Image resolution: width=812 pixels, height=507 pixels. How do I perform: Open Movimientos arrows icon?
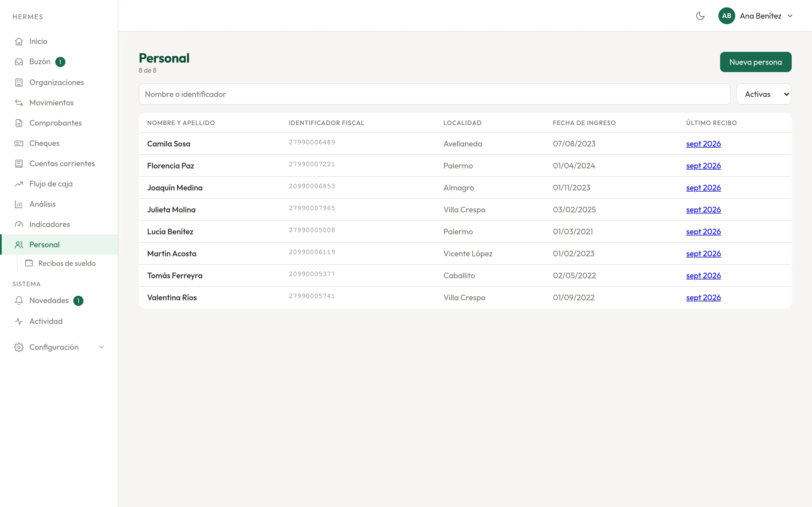19,103
